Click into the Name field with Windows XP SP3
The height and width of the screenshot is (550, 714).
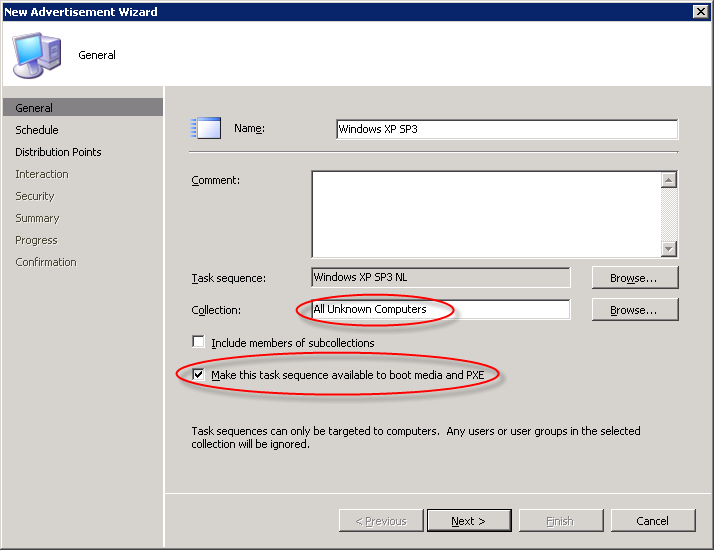point(507,129)
